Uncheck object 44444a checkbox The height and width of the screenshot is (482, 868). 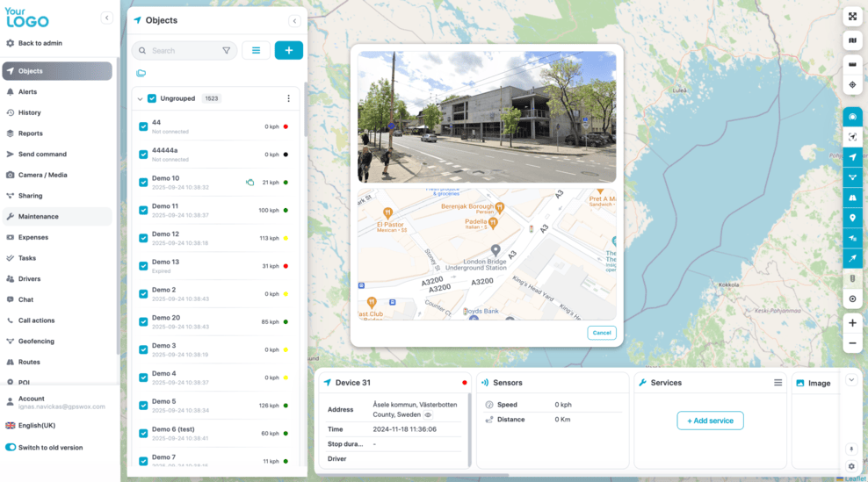143,155
